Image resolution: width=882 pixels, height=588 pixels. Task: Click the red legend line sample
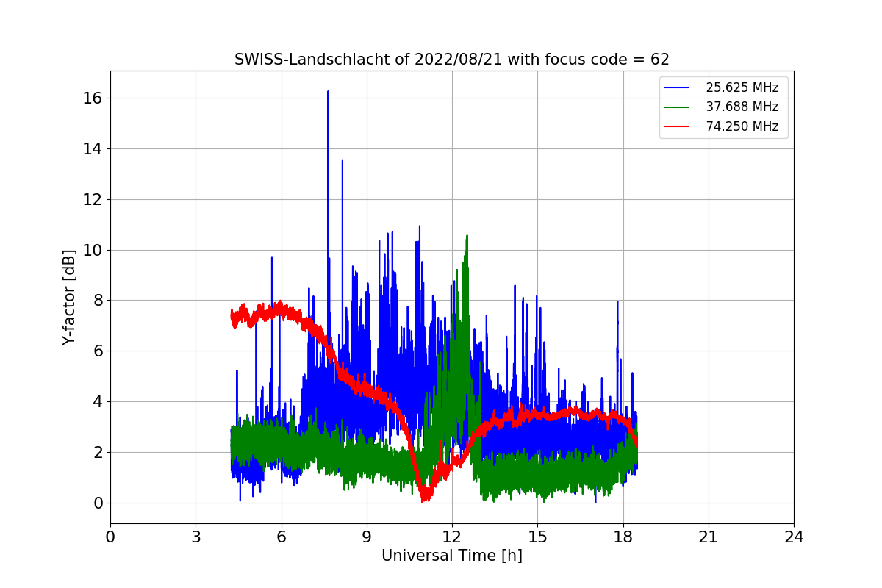coord(677,126)
